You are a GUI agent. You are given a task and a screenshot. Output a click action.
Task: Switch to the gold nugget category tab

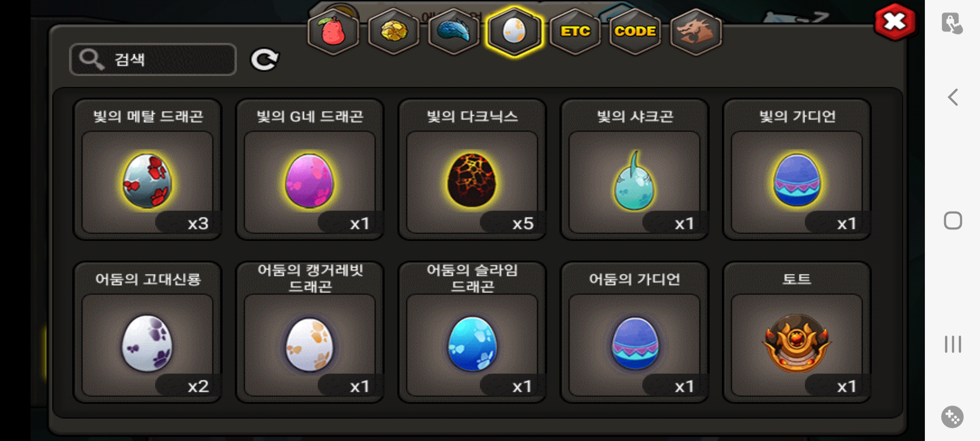coord(394,31)
